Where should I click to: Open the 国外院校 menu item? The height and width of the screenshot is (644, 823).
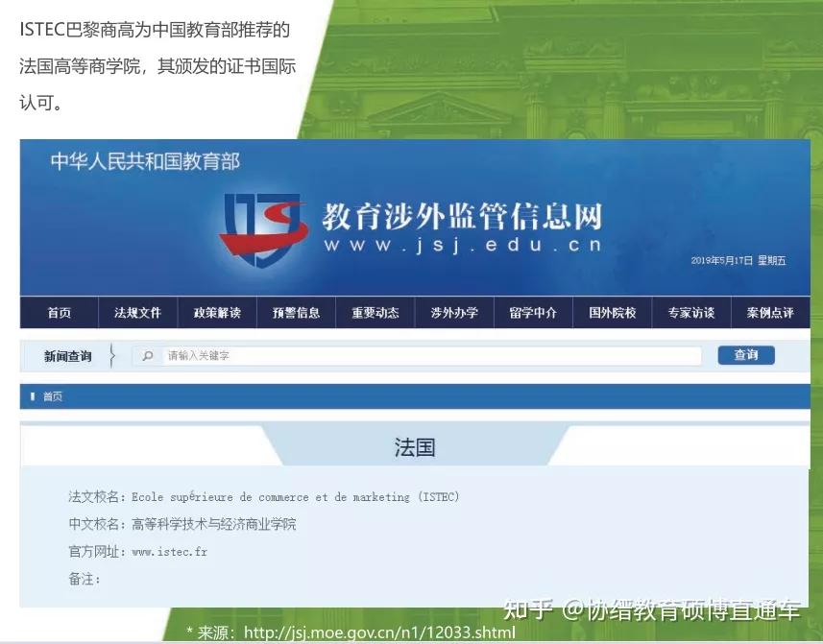coord(612,312)
